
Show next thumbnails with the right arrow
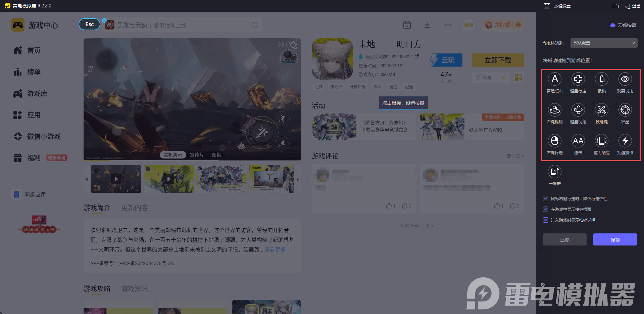(x=298, y=179)
